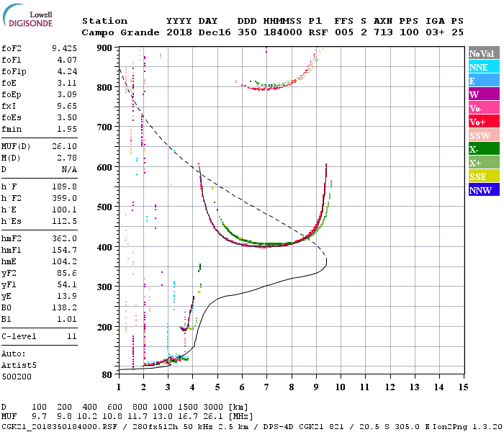Click the foEs value 3.50

(67, 117)
